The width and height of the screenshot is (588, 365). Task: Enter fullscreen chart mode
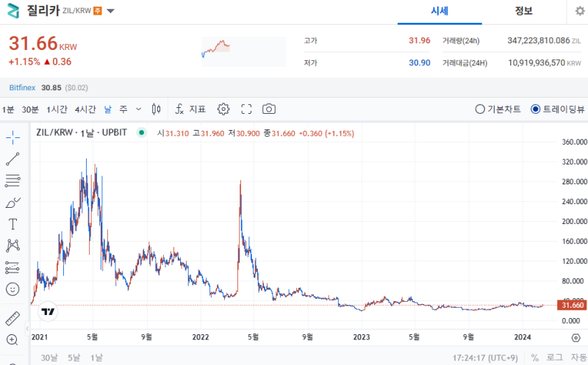pyautogui.click(x=246, y=109)
